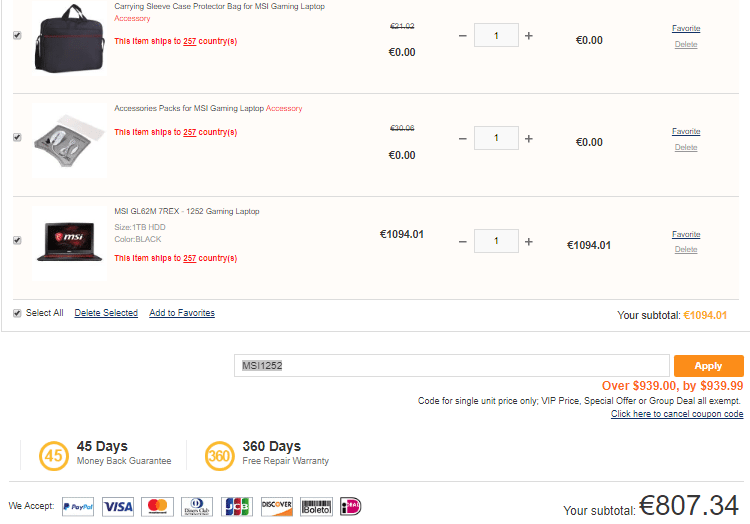750x524 pixels.
Task: Toggle the Select All checkbox
Action: click(17, 313)
